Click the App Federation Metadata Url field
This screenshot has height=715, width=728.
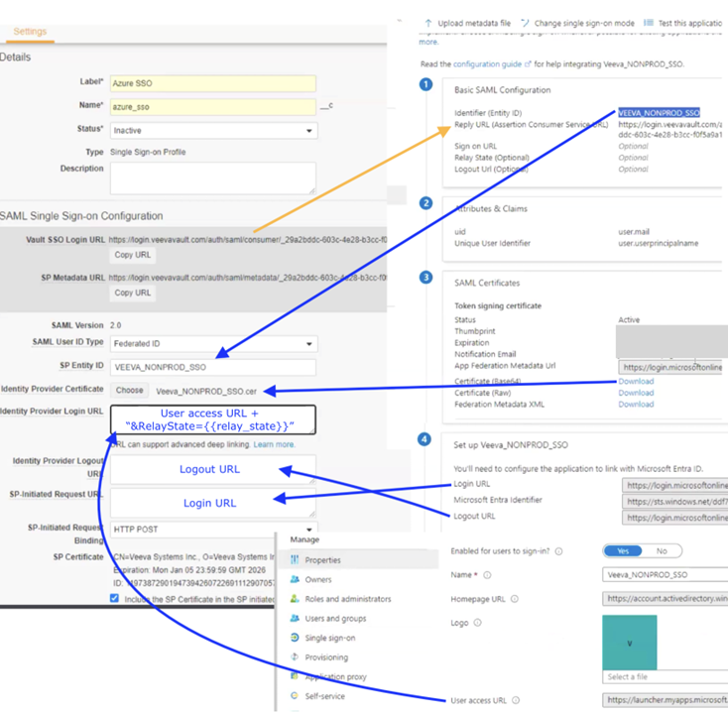[670, 367]
